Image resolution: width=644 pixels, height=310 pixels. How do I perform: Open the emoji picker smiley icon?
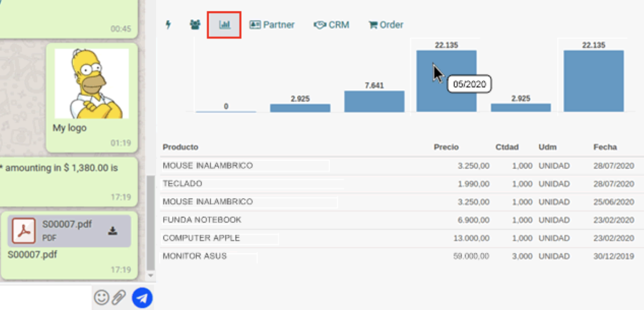[102, 297]
